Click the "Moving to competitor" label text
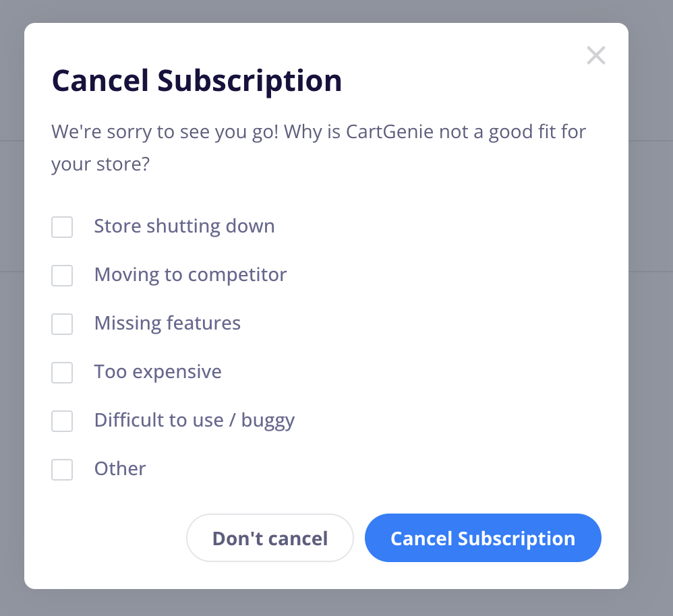The width and height of the screenshot is (673, 616). [190, 275]
